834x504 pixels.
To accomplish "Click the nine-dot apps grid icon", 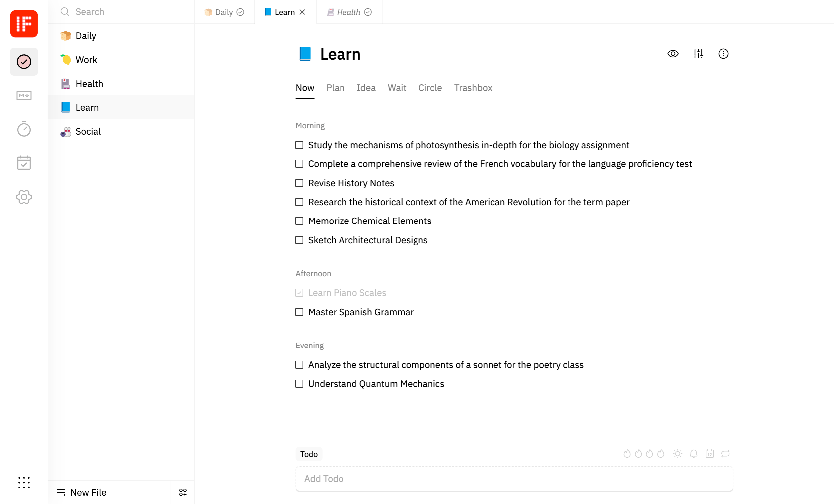I will coord(24,482).
